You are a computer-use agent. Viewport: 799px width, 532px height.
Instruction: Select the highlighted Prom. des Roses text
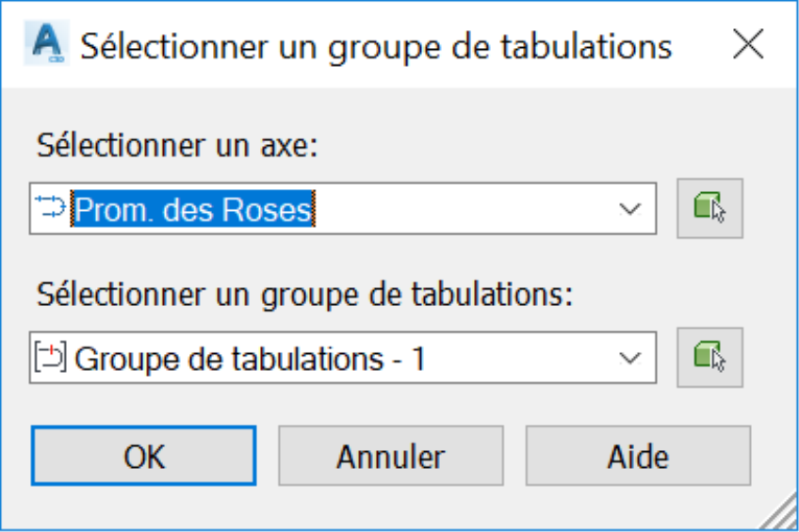coord(193,209)
